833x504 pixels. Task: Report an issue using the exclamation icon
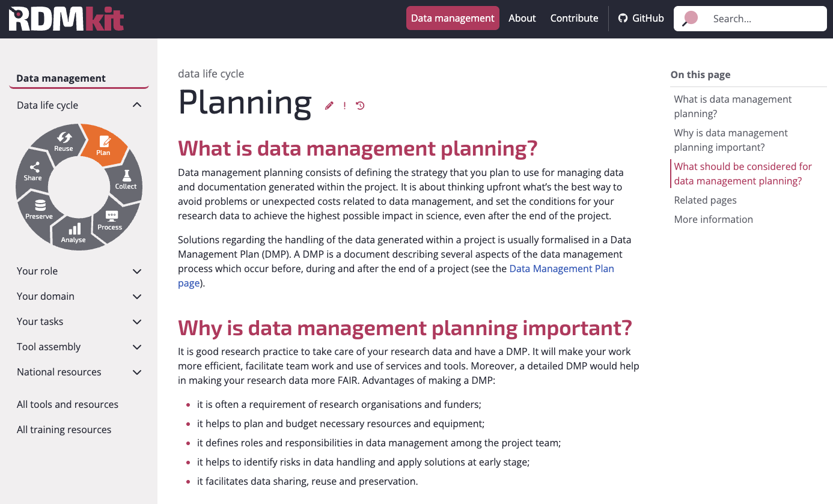tap(344, 105)
